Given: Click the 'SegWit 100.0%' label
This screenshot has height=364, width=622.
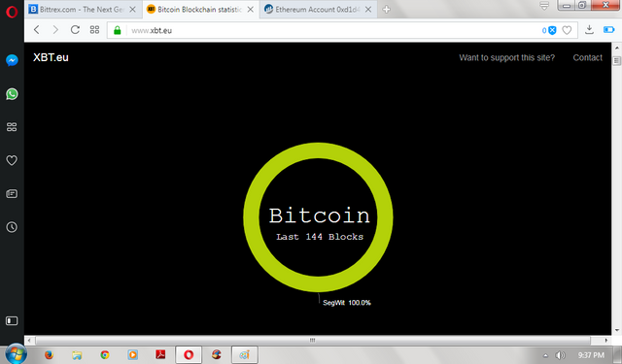Looking at the screenshot, I should click(x=347, y=303).
